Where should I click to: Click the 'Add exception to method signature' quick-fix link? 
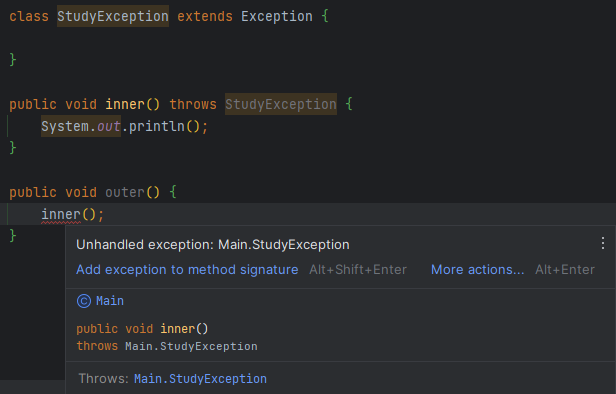(187, 269)
